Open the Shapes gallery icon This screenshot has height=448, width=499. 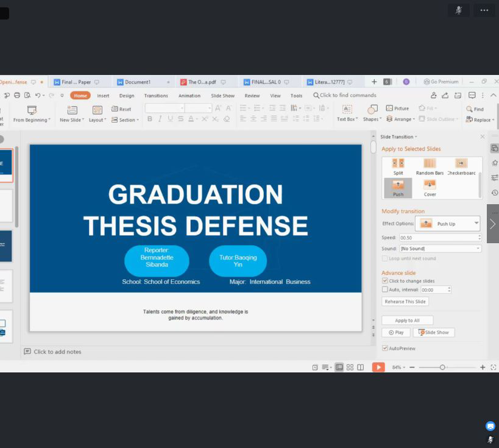(372, 109)
